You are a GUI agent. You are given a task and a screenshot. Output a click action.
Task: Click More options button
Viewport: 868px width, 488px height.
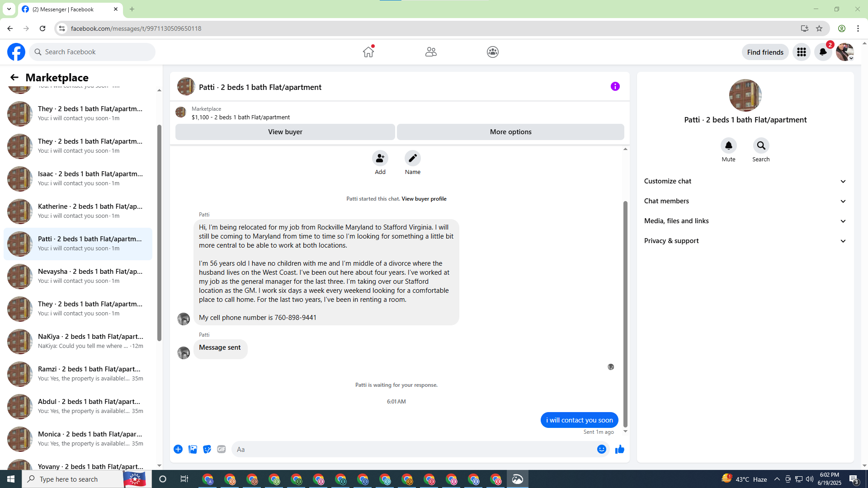pyautogui.click(x=511, y=132)
